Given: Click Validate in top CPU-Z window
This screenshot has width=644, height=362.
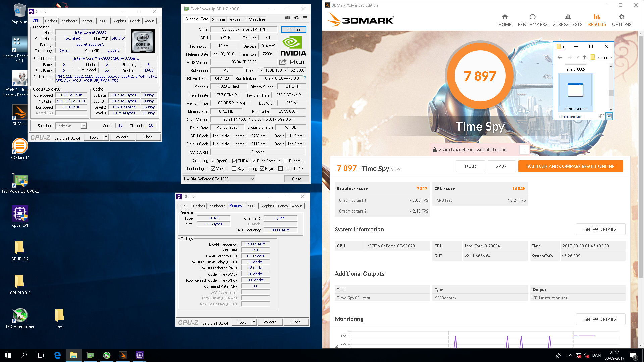Looking at the screenshot, I should click(122, 137).
